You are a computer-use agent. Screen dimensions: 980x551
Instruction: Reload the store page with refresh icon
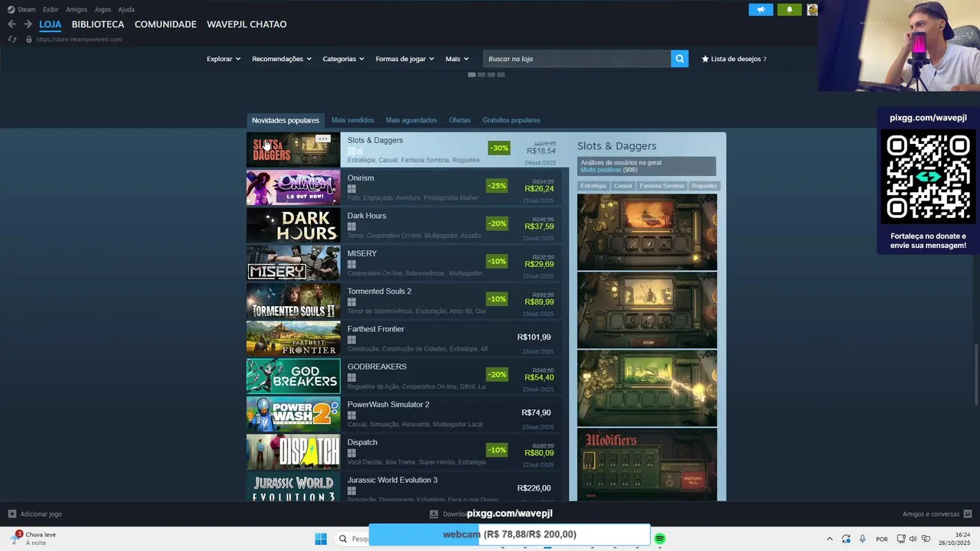[x=11, y=39]
